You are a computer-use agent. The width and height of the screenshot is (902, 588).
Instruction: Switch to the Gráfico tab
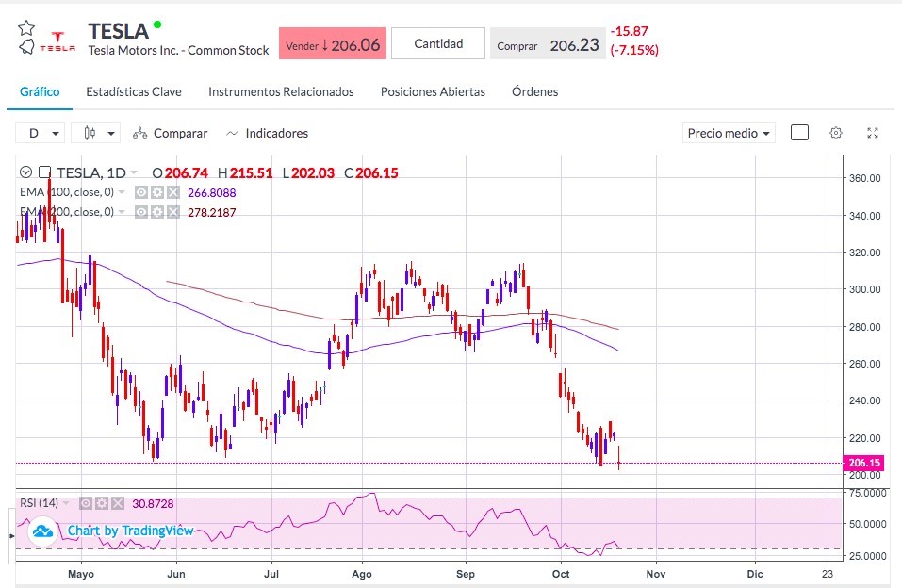click(x=40, y=92)
